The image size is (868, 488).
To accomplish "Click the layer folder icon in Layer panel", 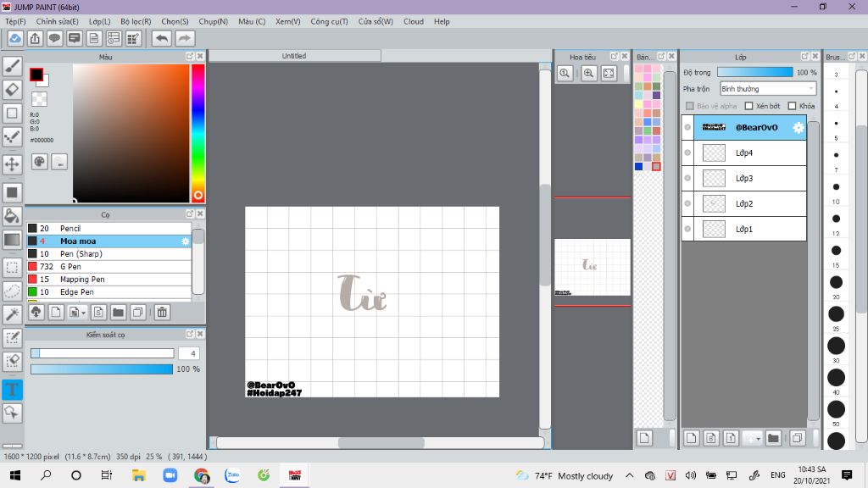I will click(773, 438).
